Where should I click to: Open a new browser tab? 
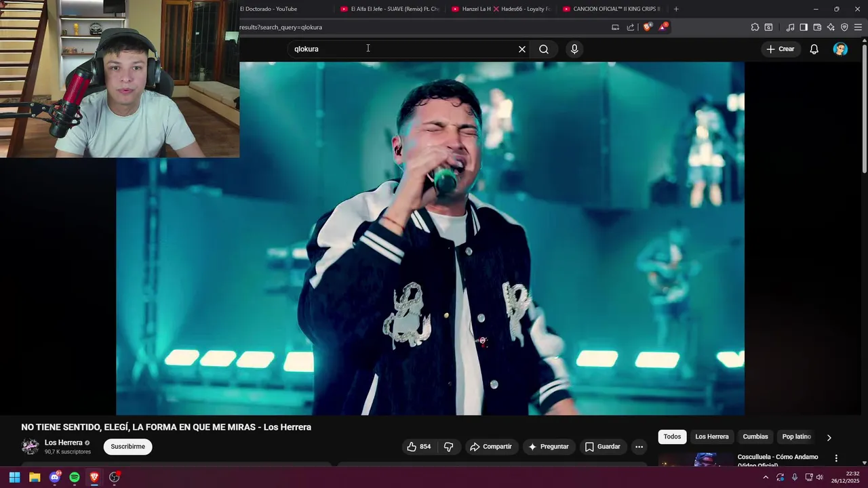click(x=676, y=9)
